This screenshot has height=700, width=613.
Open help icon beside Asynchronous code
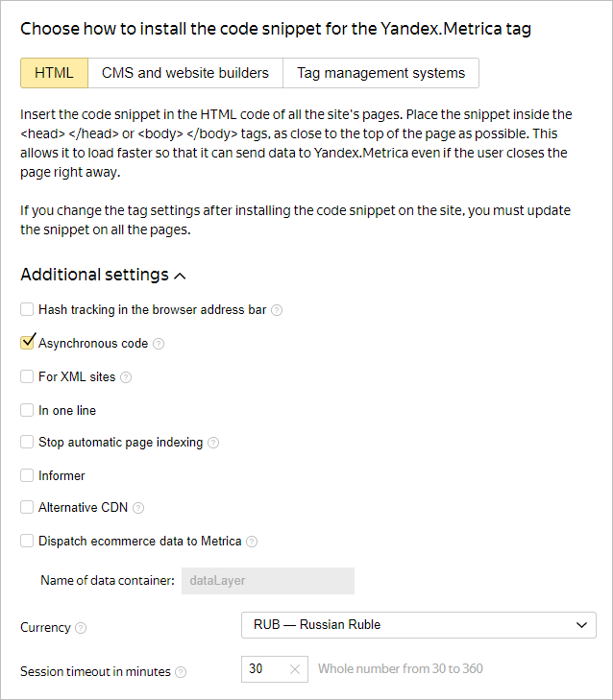tap(159, 344)
